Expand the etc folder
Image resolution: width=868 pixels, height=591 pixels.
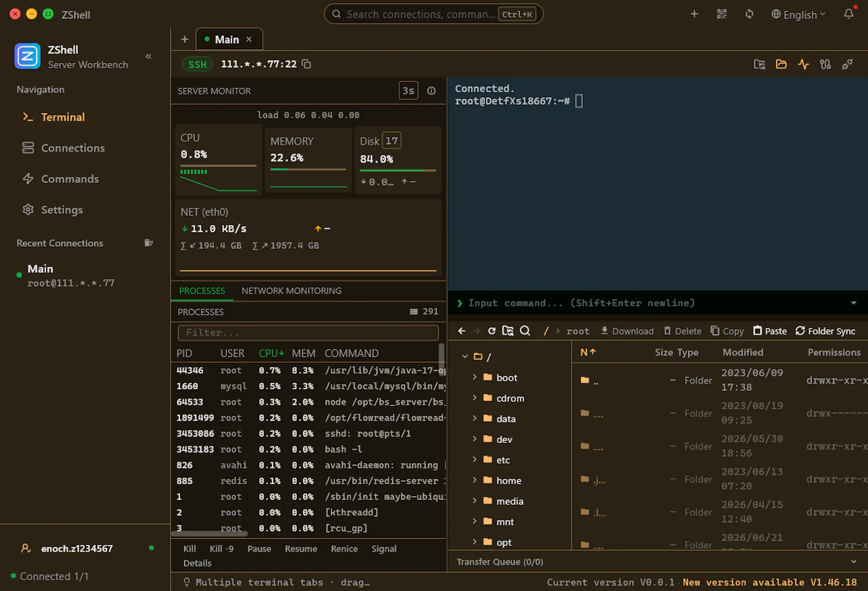(x=475, y=459)
